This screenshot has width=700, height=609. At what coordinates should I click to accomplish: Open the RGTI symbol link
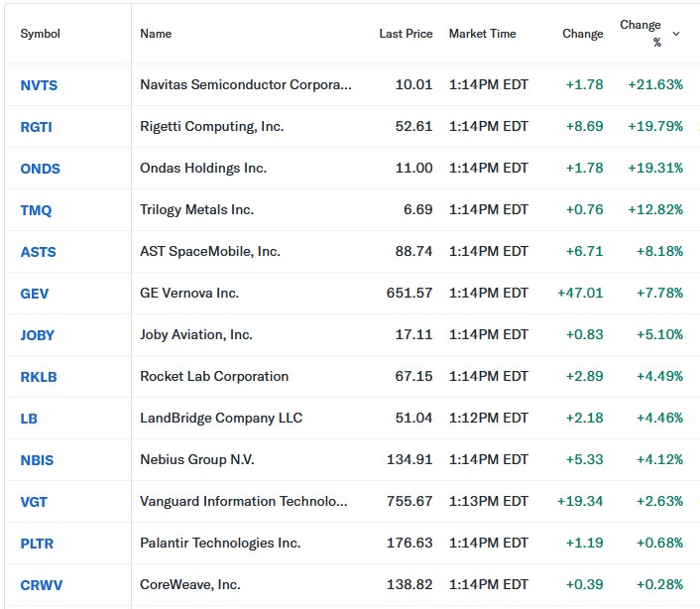[x=38, y=127]
